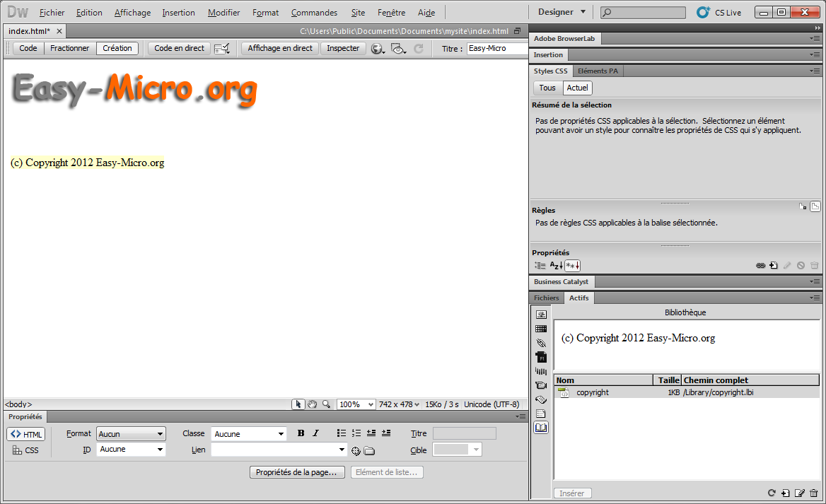Show Tous CSS rules
The height and width of the screenshot is (504, 826).
pyautogui.click(x=547, y=88)
